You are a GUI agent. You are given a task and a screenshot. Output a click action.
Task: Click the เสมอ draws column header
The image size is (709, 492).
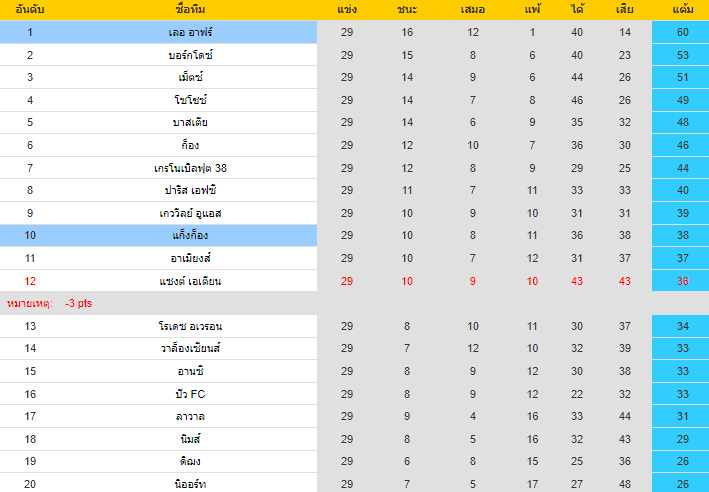coord(473,10)
